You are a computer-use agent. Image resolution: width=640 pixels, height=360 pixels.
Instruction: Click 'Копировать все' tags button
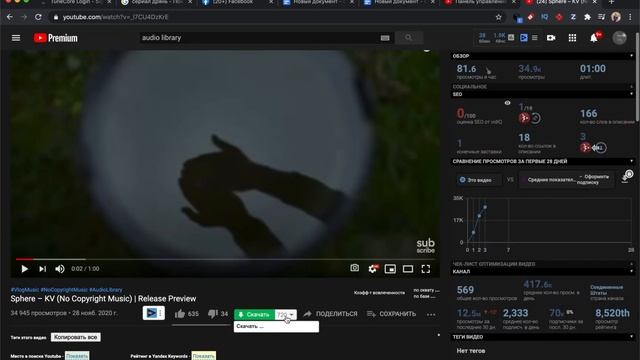pyautogui.click(x=76, y=337)
